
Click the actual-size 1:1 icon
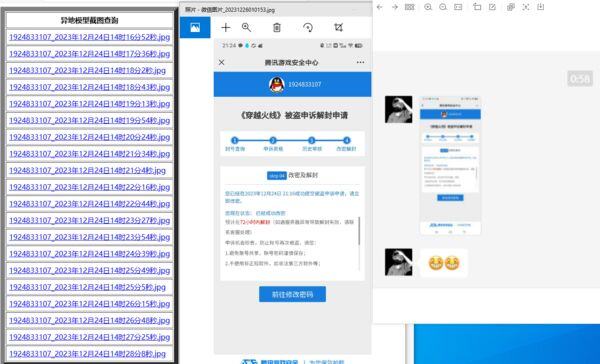point(458,7)
